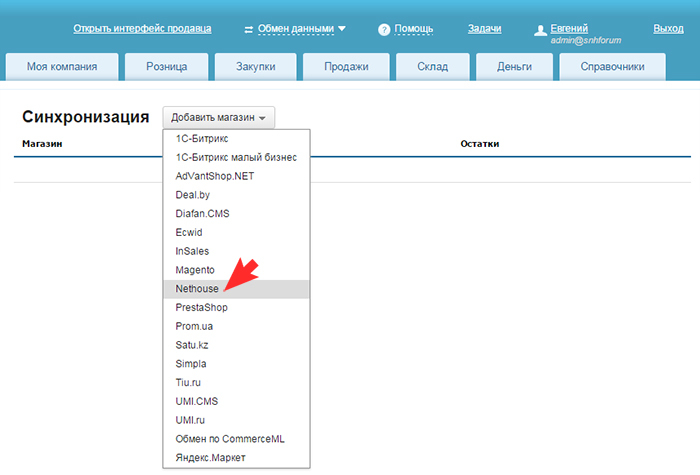Select UMI.CMS from the list
The width and height of the screenshot is (700, 475).
(x=236, y=401)
